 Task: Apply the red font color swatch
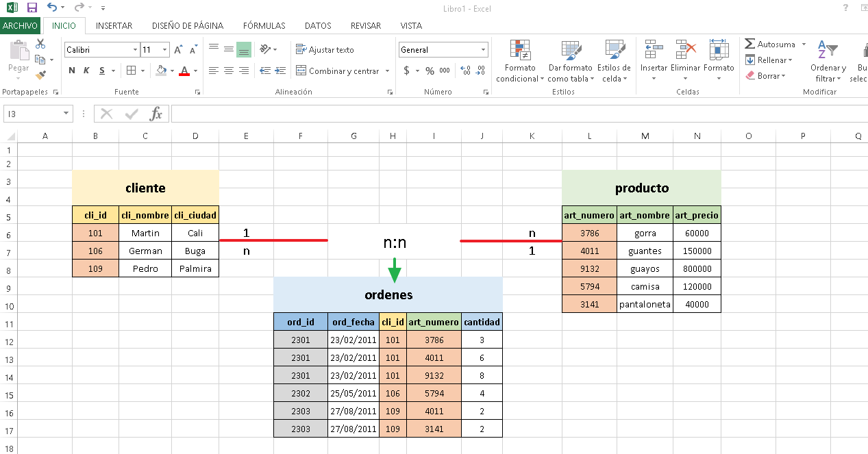[x=184, y=71]
